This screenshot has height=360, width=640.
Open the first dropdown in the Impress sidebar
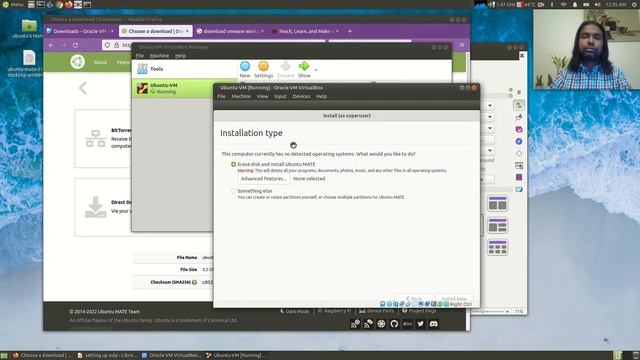[x=490, y=106]
